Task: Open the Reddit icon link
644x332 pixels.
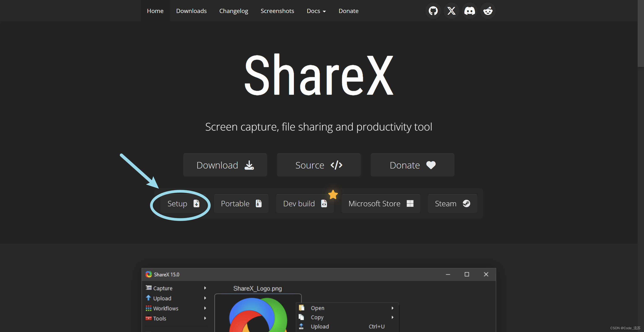Action: (x=488, y=11)
